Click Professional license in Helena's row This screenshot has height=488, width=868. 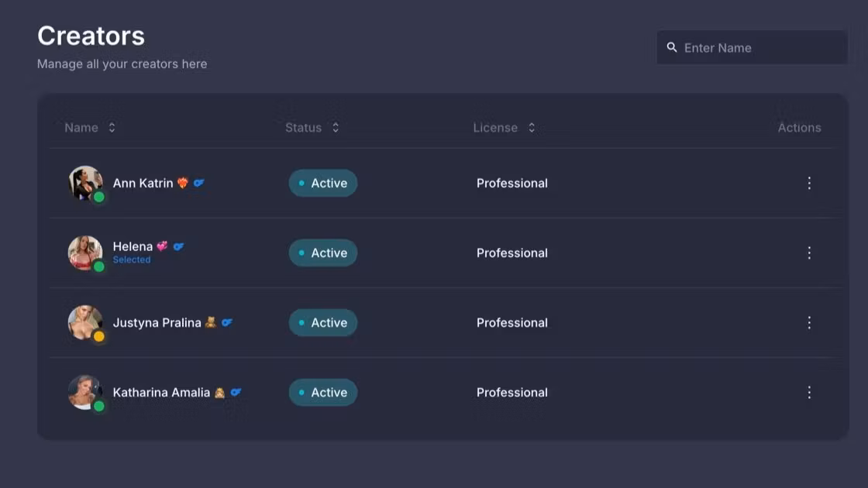point(511,253)
